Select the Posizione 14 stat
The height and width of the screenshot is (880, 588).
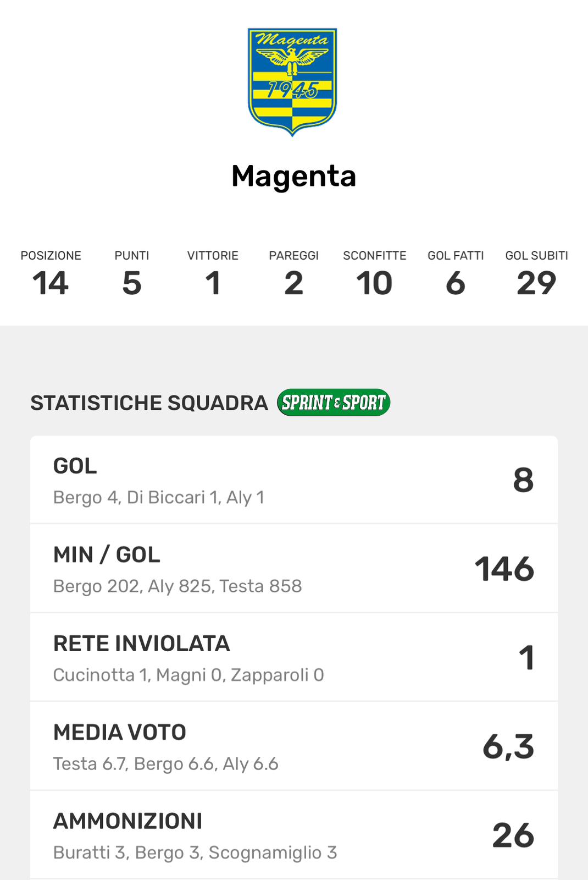[51, 274]
